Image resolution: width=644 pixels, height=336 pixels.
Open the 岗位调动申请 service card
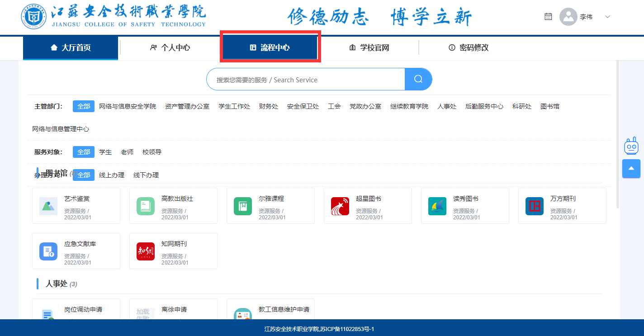pos(76,310)
